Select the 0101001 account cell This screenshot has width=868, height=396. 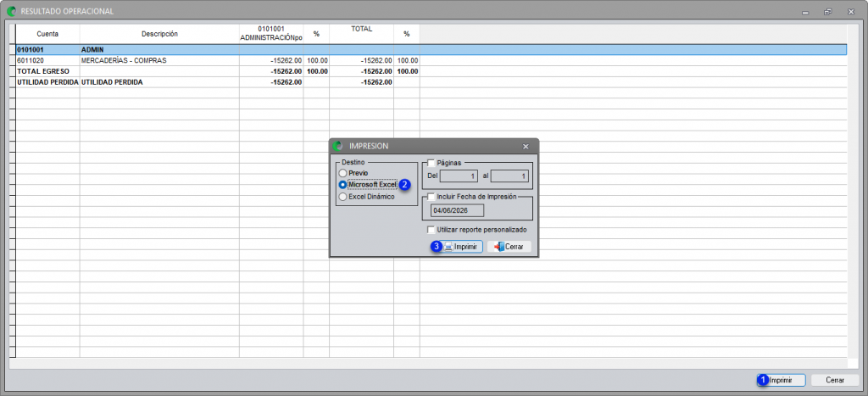(47, 49)
